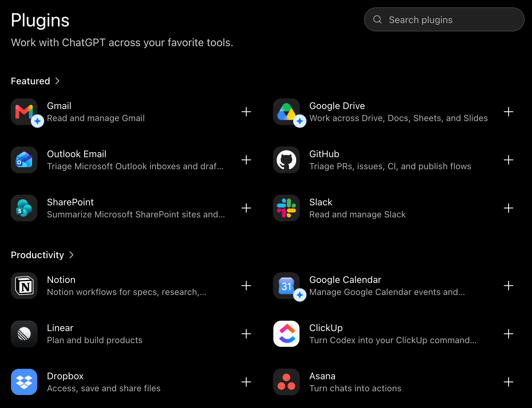This screenshot has height=408, width=532.
Task: Click 'Access, save and share files' description
Action: (x=104, y=388)
